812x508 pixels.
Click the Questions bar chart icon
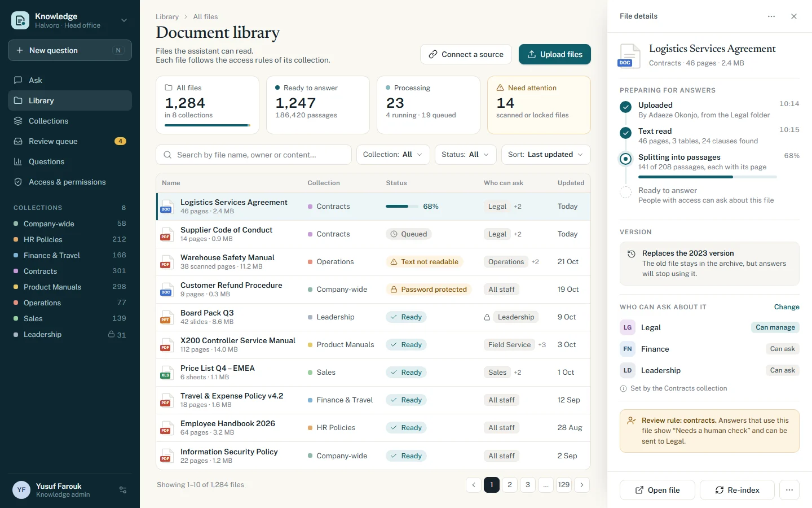click(18, 161)
